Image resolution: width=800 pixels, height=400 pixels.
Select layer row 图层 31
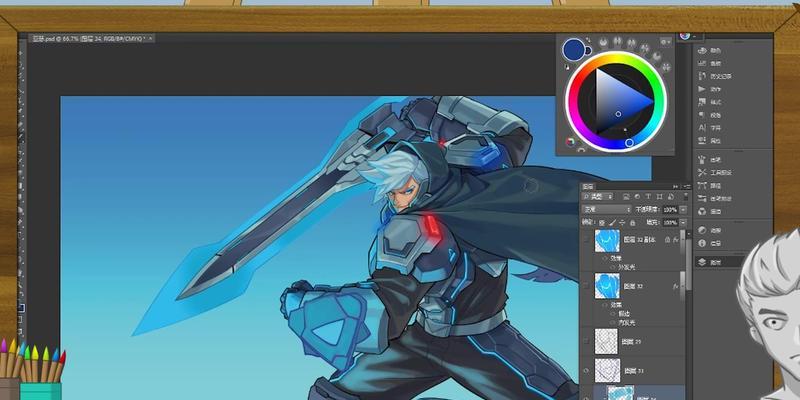(x=633, y=370)
